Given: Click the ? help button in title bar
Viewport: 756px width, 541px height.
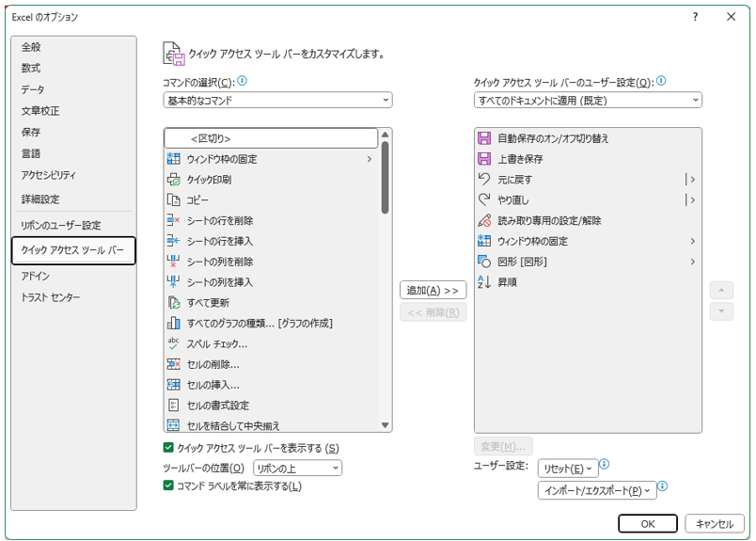Looking at the screenshot, I should pyautogui.click(x=695, y=16).
